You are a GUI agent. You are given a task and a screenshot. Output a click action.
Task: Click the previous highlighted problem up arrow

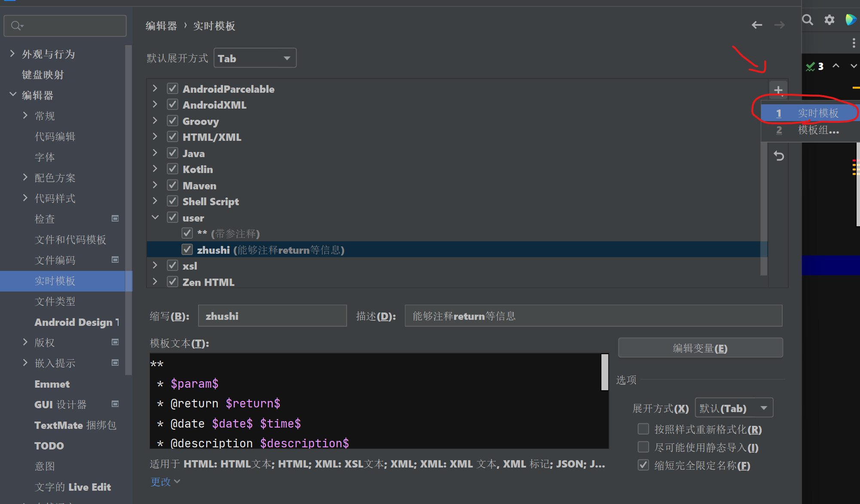836,66
